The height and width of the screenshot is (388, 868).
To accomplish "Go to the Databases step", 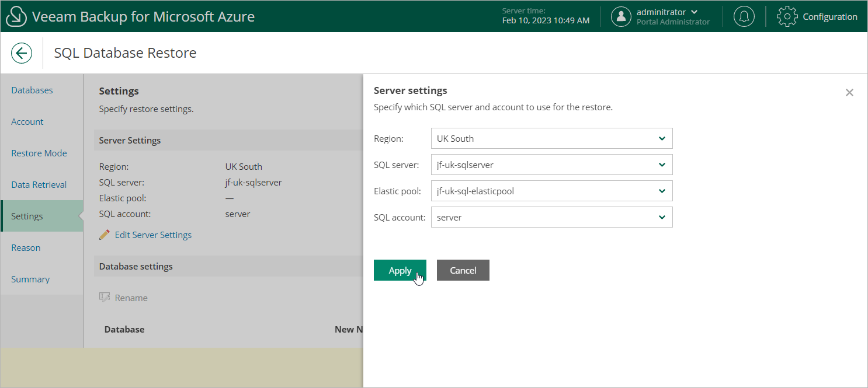I will tap(32, 90).
